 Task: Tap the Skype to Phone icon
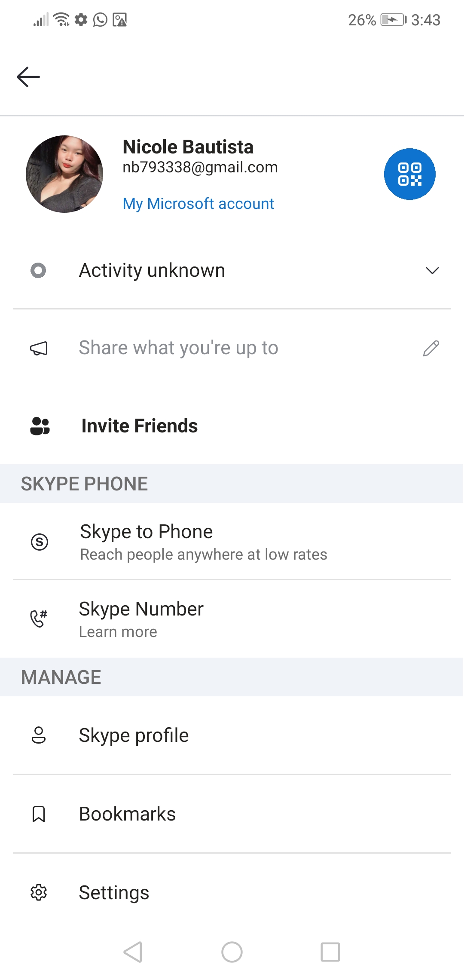[40, 542]
